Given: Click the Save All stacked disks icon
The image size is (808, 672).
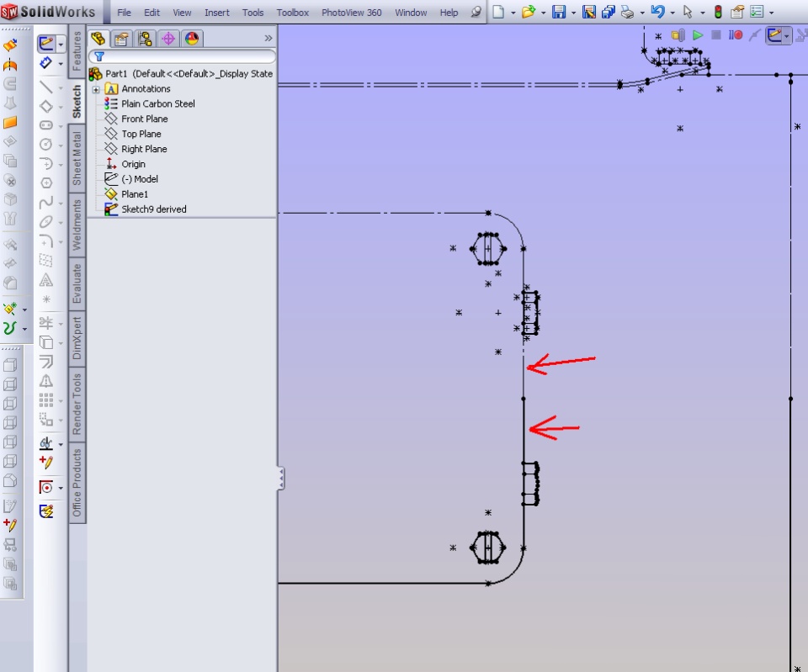Looking at the screenshot, I should [608, 11].
